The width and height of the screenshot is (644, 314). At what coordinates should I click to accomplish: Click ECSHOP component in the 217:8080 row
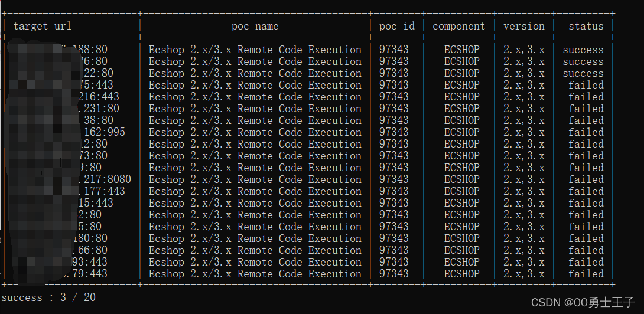click(462, 179)
